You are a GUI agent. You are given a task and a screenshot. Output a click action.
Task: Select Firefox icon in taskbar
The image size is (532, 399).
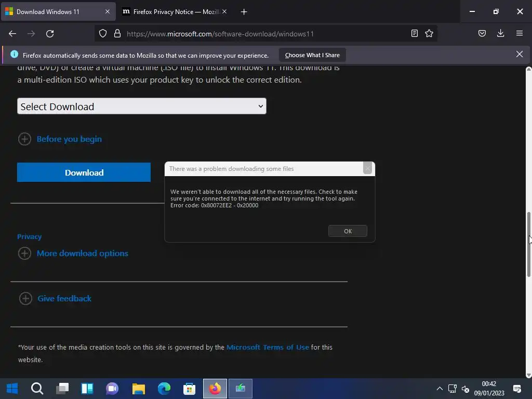click(x=215, y=389)
